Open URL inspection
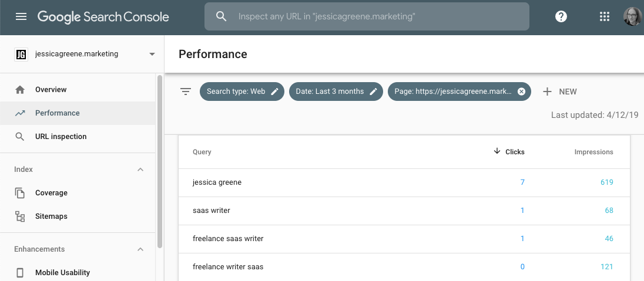This screenshot has height=281, width=644. (x=61, y=137)
